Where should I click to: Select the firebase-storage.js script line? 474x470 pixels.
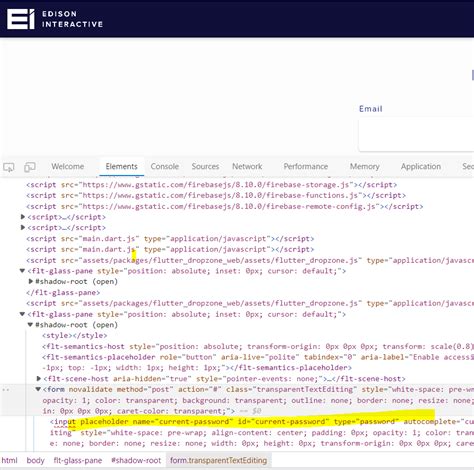pyautogui.click(x=212, y=185)
